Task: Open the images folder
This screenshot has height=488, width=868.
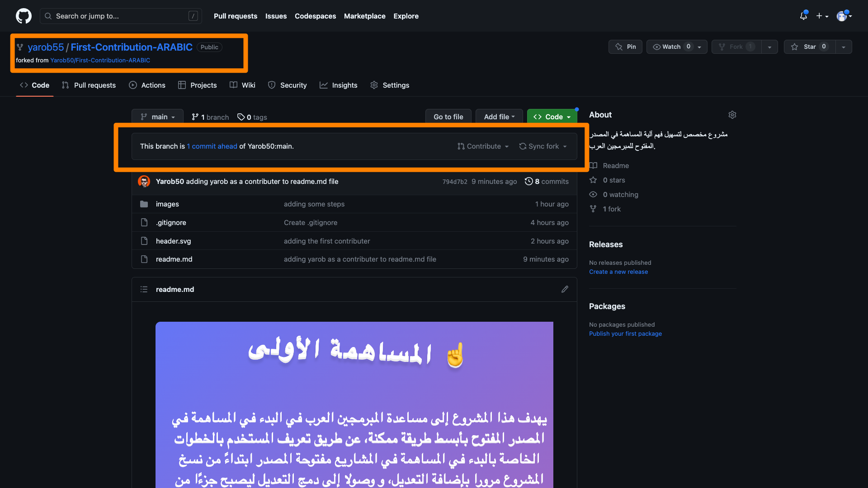Action: 167,204
